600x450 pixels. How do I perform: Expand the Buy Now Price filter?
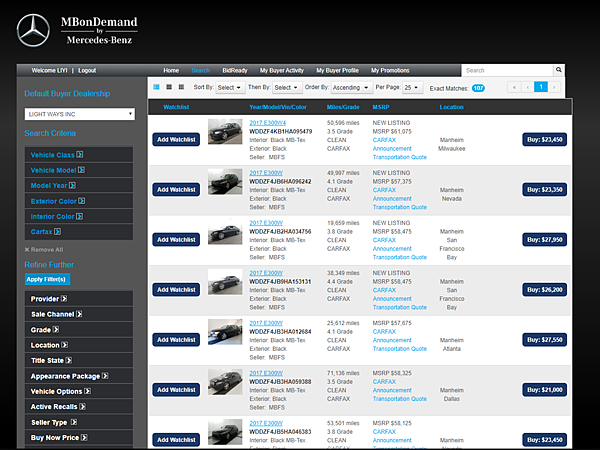[x=79, y=437]
